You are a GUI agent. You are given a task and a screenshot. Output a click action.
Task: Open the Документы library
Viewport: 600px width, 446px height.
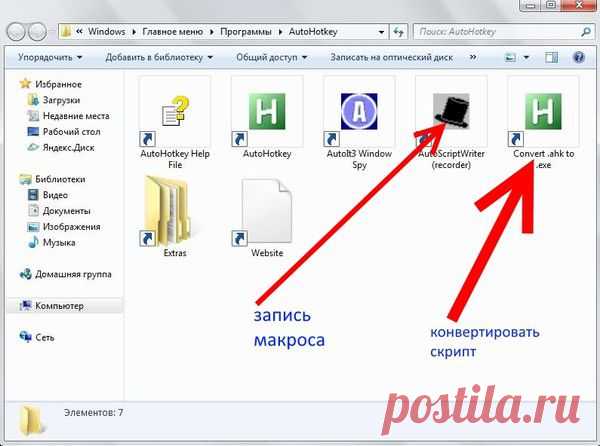[x=67, y=211]
